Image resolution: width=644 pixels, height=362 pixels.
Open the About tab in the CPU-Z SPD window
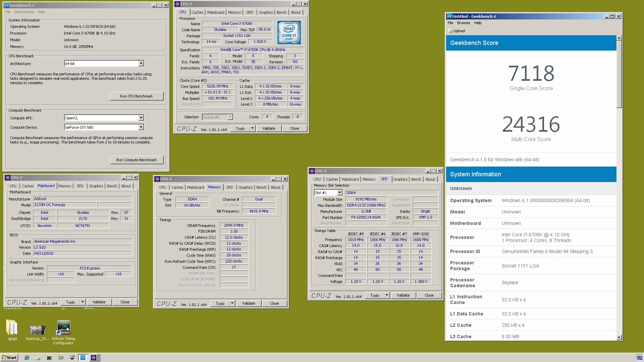click(430, 179)
